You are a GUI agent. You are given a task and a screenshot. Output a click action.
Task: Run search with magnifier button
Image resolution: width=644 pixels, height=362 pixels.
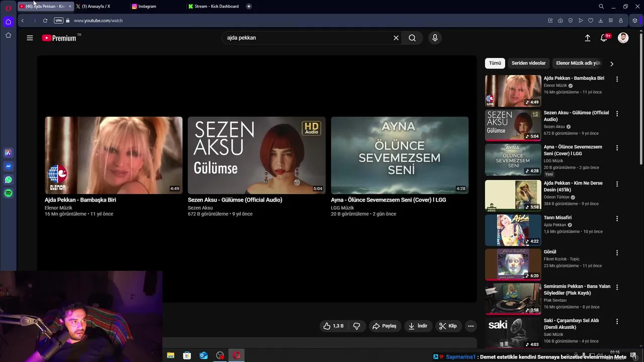coord(412,38)
